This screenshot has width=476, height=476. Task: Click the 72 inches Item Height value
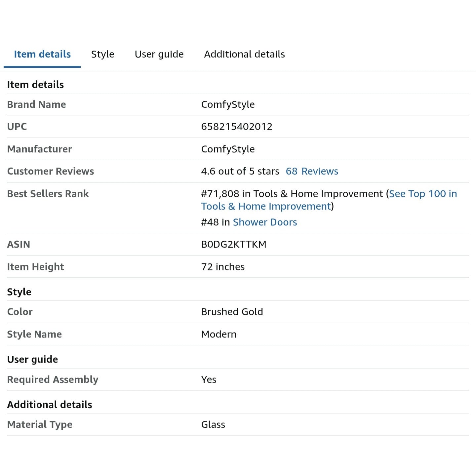click(x=223, y=267)
